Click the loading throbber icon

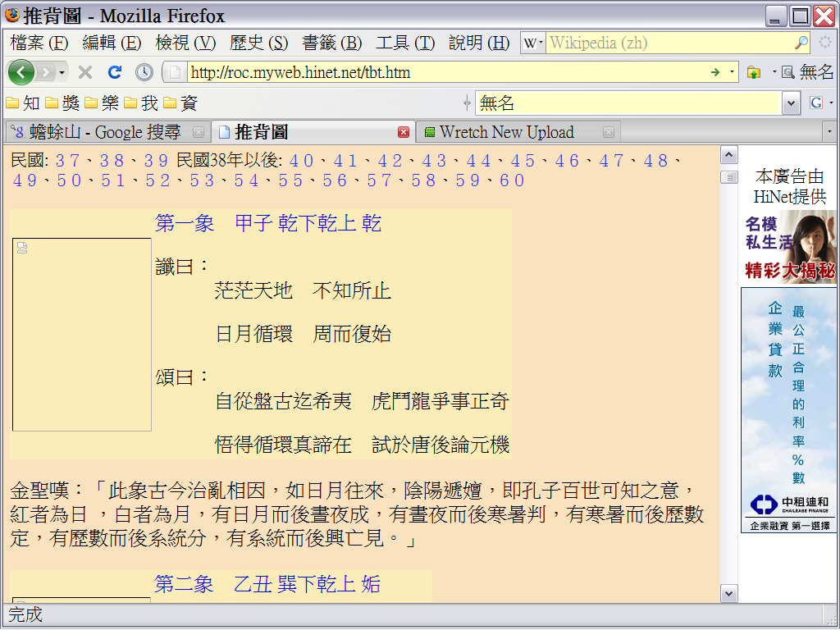click(x=825, y=43)
